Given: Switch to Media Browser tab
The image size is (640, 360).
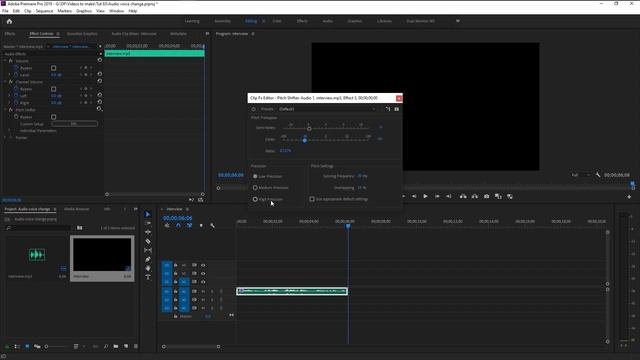Looking at the screenshot, I should [x=76, y=209].
